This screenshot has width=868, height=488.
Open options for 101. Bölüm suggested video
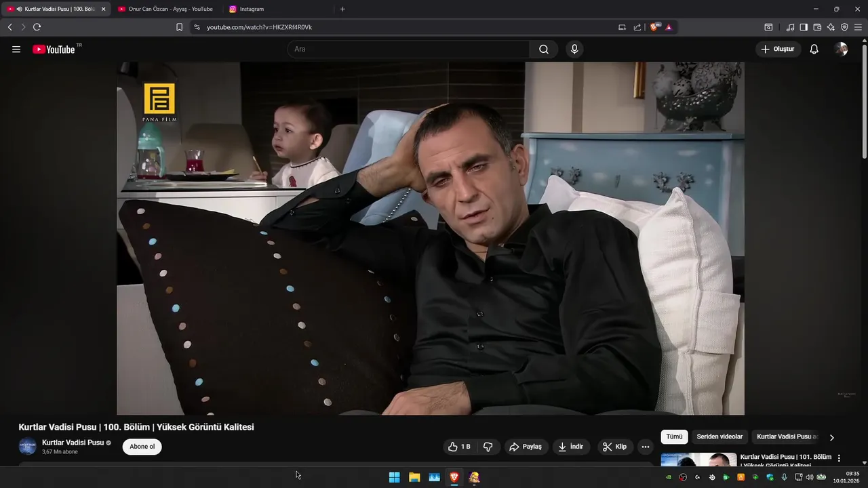click(x=839, y=458)
